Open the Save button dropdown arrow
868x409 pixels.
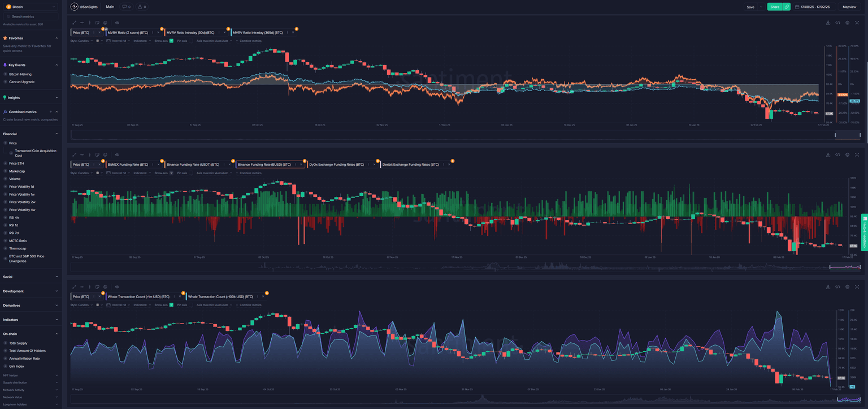click(761, 7)
